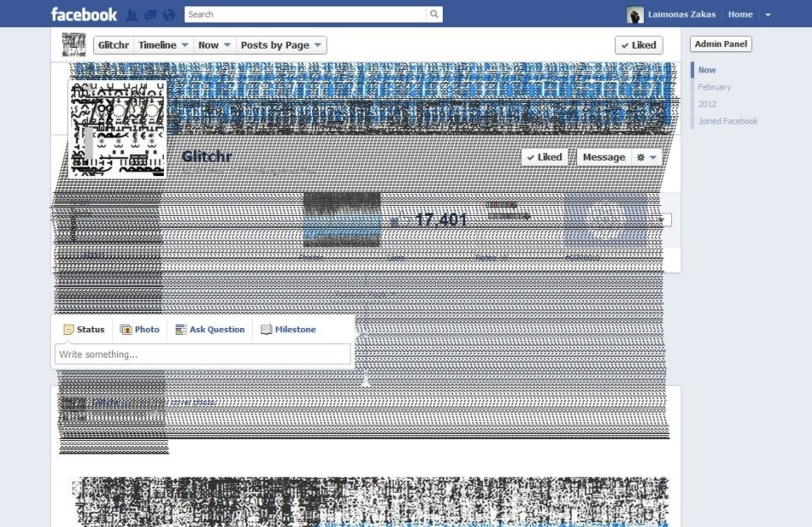Open the friend requests icon
Image resolution: width=812 pixels, height=527 pixels.
click(132, 15)
